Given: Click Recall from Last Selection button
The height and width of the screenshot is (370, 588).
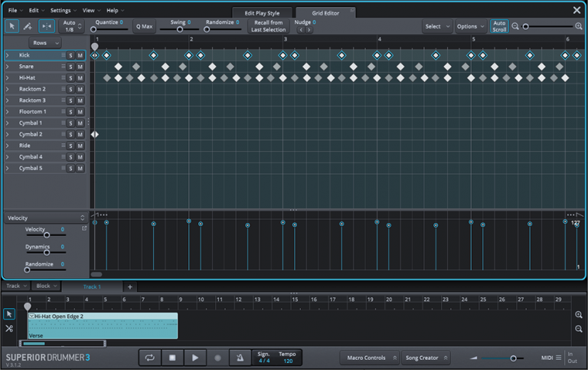Looking at the screenshot, I should [x=268, y=26].
